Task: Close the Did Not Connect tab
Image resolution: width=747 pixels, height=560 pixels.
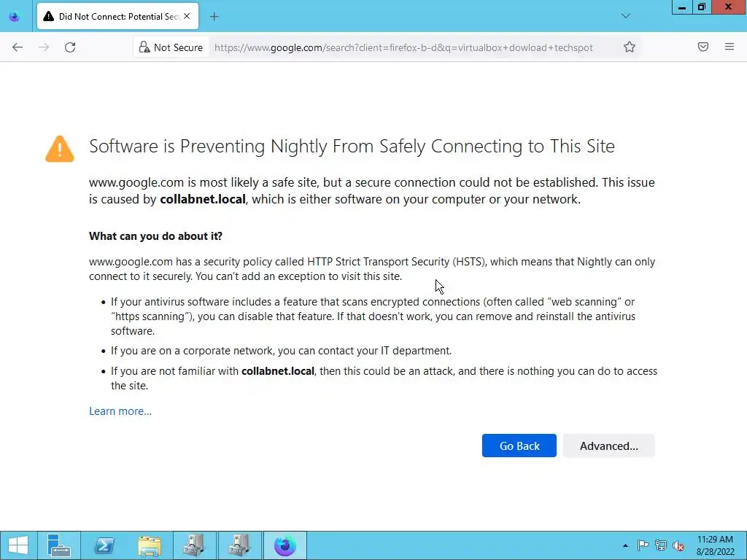Action: click(x=187, y=16)
